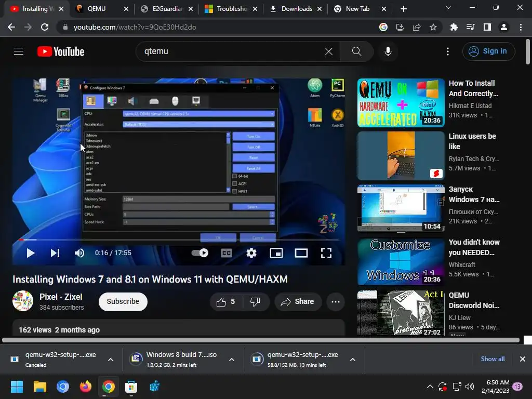Open YouTube settings three-dot menu
Viewport: 532px width, 399px height.
coord(447,51)
